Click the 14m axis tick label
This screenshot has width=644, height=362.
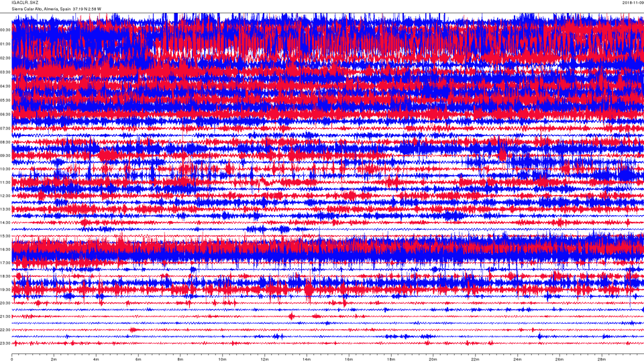coord(307,359)
